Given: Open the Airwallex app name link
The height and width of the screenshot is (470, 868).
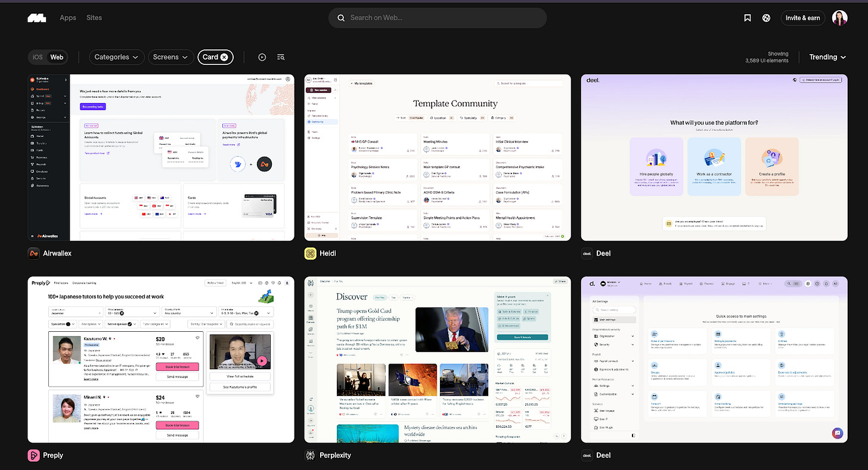Looking at the screenshot, I should [x=57, y=253].
